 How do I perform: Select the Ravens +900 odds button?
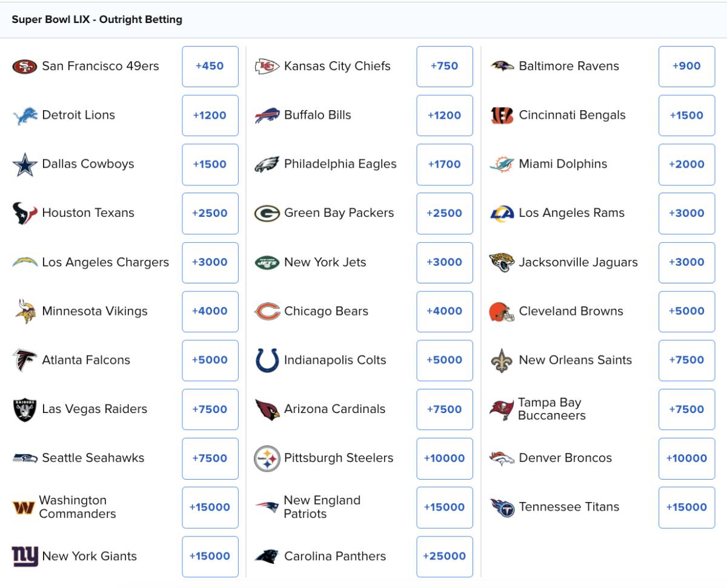686,66
